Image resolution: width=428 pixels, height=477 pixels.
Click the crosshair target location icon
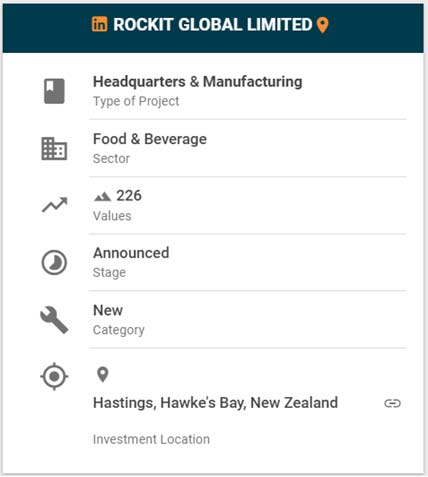pos(54,376)
